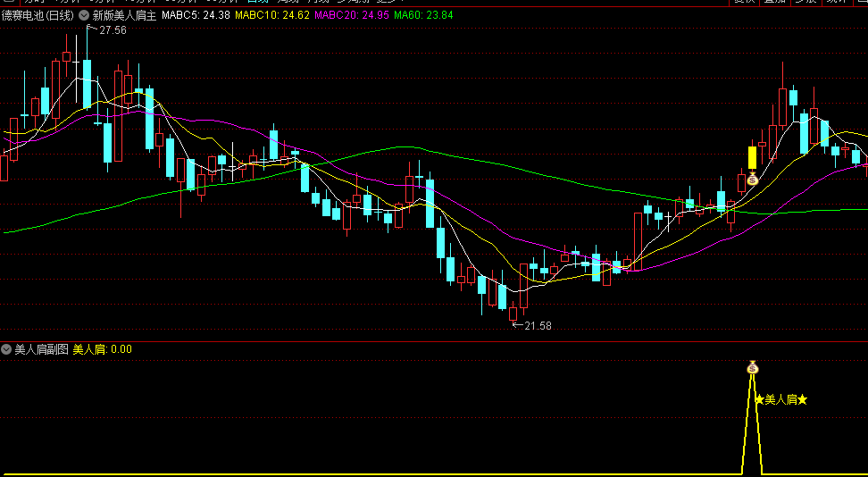Screen dimensions: 868x477
Task: Click the 美人肩: 0.00 value readout
Action: coord(103,349)
